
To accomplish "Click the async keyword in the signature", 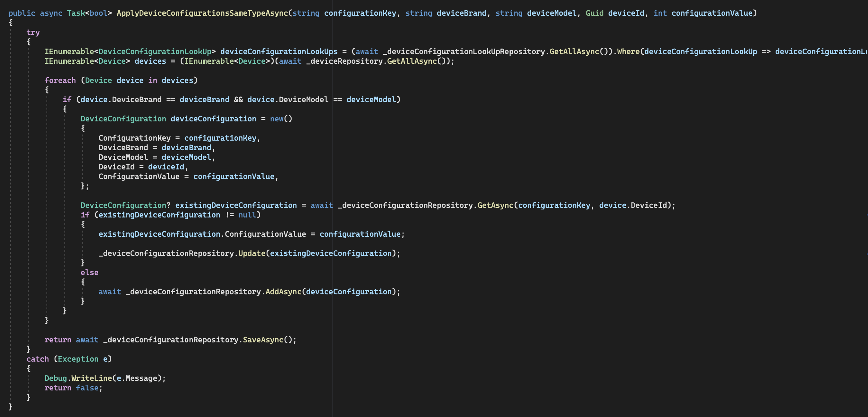I will (51, 13).
